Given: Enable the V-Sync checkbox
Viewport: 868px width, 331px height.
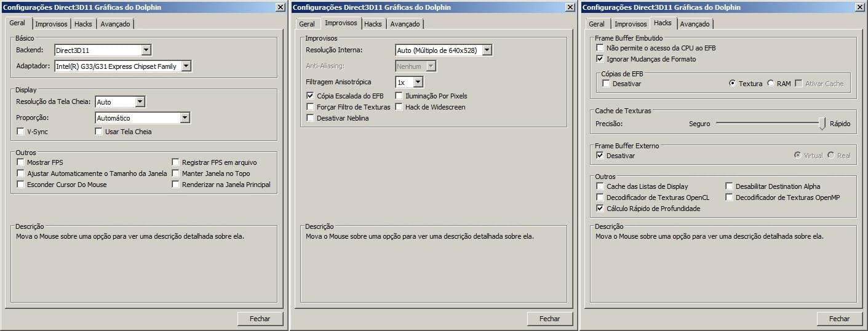Looking at the screenshot, I should pos(21,132).
